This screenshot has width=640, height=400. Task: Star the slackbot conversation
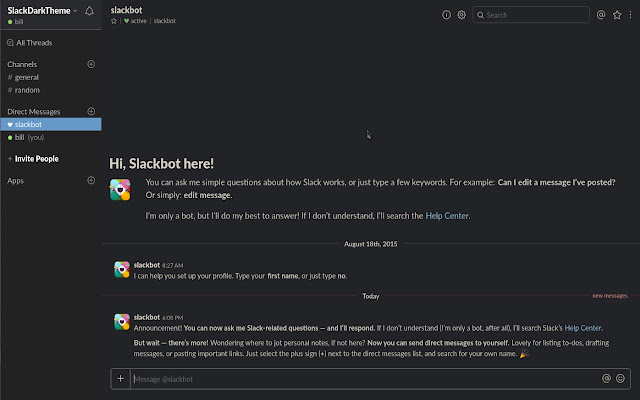coord(114,21)
